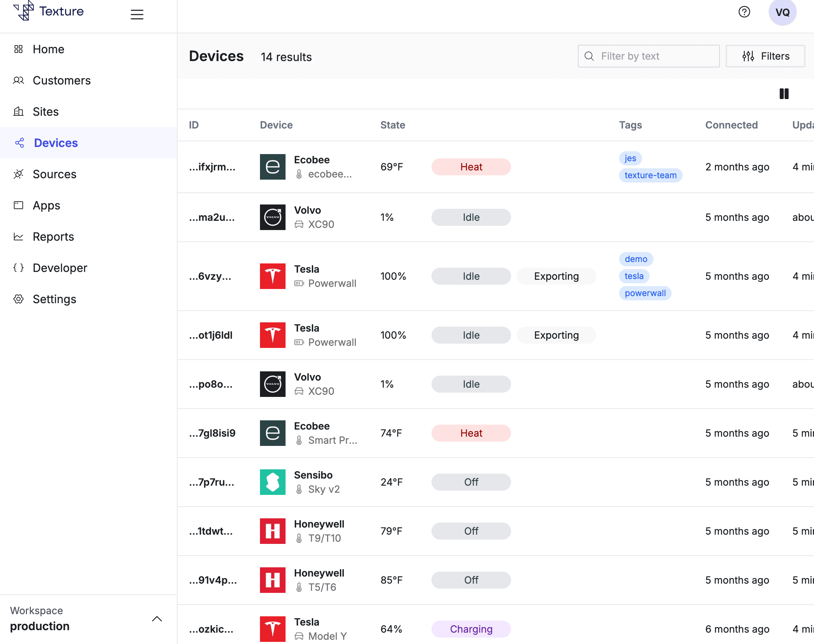Click the Ecobee logo in first row
814x644 pixels.
coord(272,167)
